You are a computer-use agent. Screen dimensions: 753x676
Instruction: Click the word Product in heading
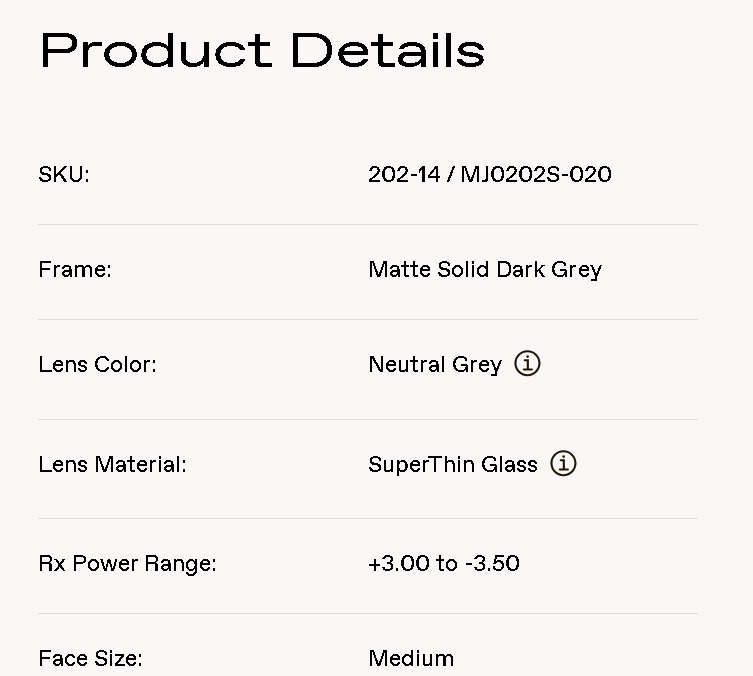click(x=157, y=51)
